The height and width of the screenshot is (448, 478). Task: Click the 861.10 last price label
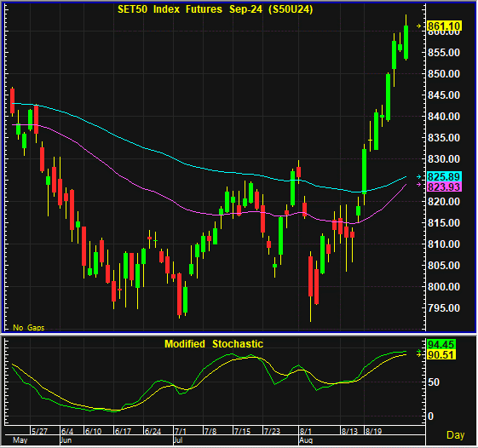pos(445,26)
